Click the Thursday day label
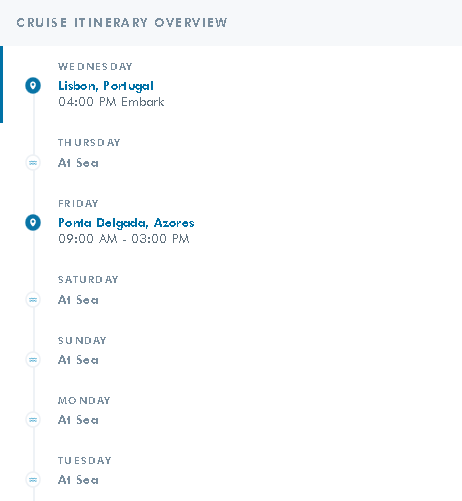The width and height of the screenshot is (462, 501). tap(89, 142)
